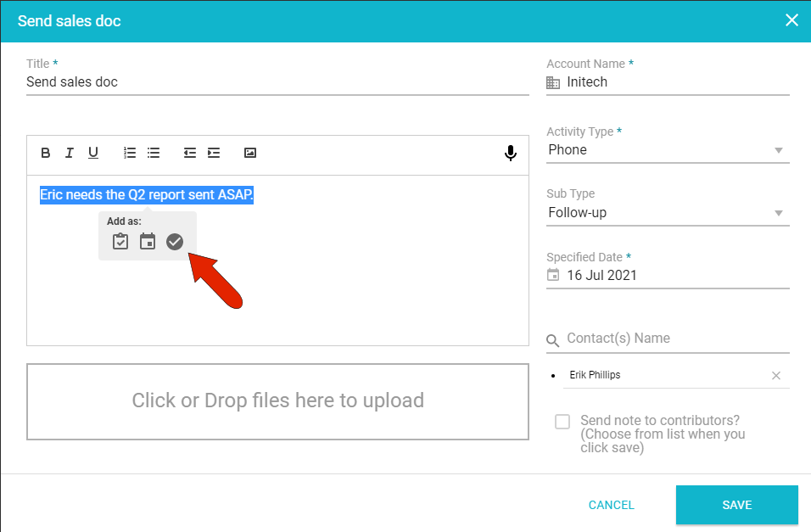Add selected text as calendar event

[x=148, y=242]
